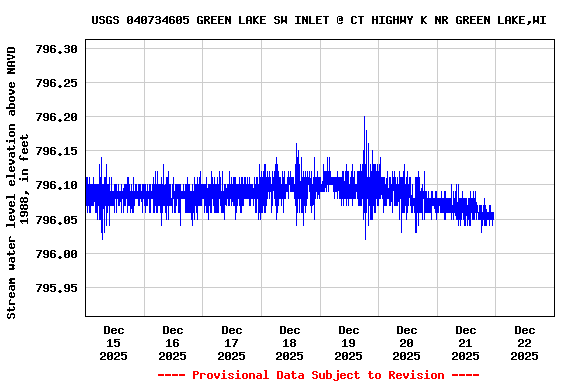Click the chart title USGS 040734605 GREEN LAKE

point(319,20)
